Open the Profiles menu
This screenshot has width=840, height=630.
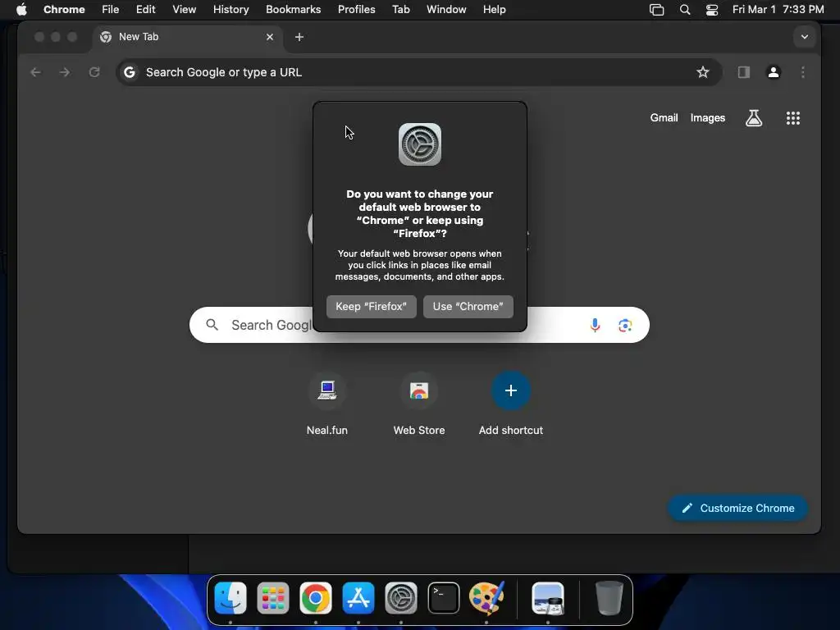356,10
